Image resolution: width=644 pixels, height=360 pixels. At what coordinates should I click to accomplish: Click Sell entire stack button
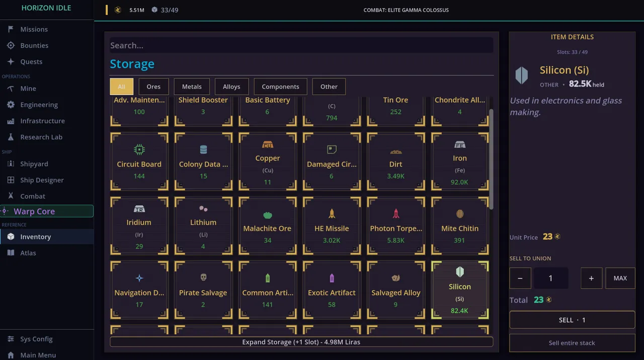point(572,343)
